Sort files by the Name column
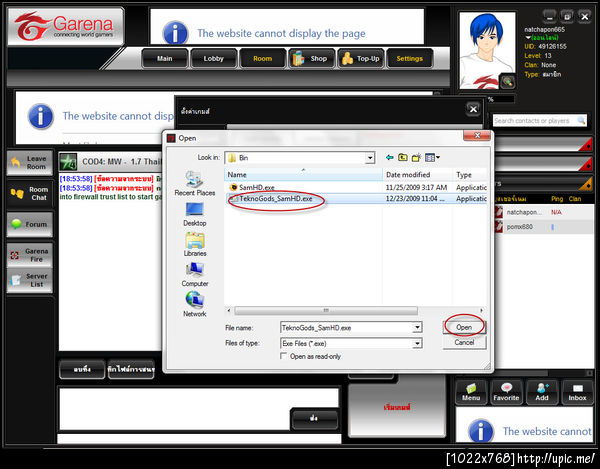 coord(303,175)
